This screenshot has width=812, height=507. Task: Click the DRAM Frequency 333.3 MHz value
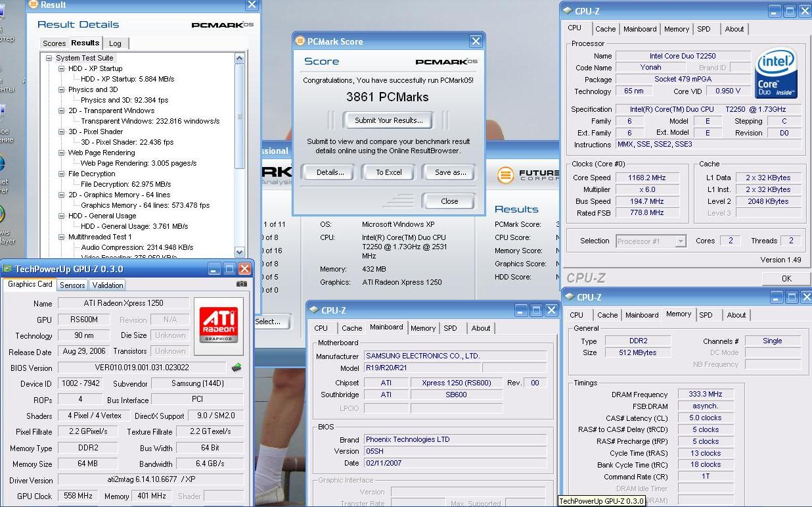click(x=706, y=394)
